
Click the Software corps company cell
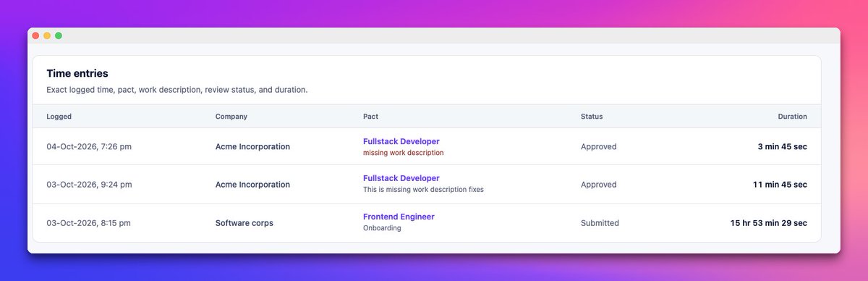pos(244,223)
